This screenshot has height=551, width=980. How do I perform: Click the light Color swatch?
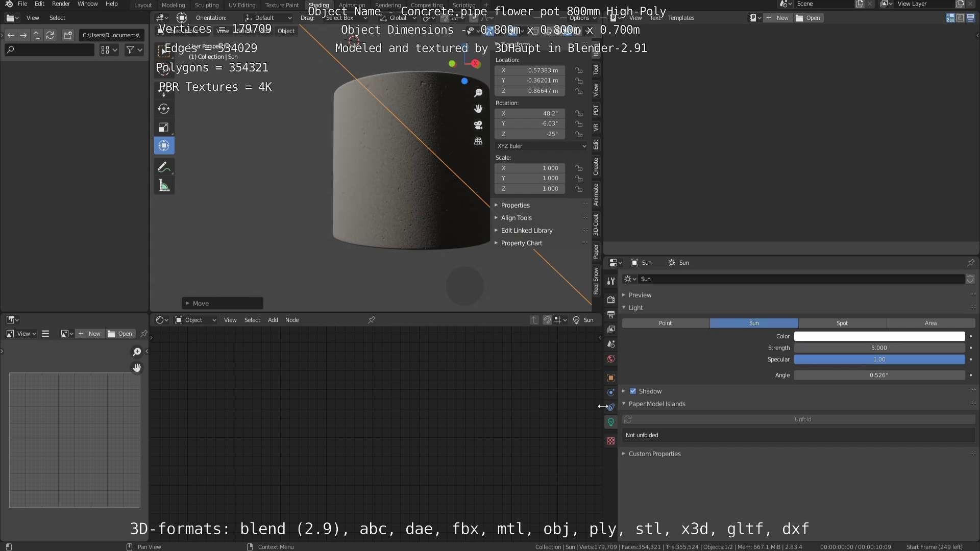[879, 336]
